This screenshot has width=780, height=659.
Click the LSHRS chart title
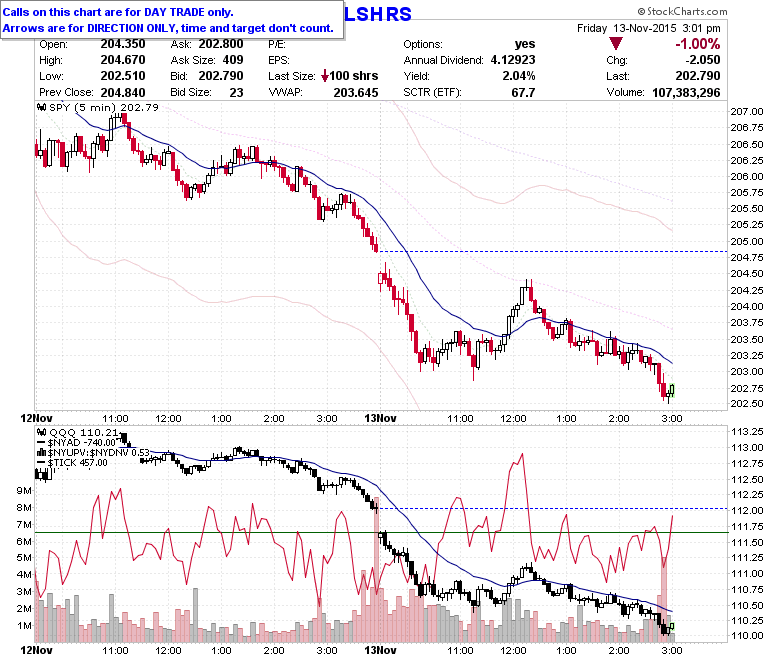(x=378, y=14)
